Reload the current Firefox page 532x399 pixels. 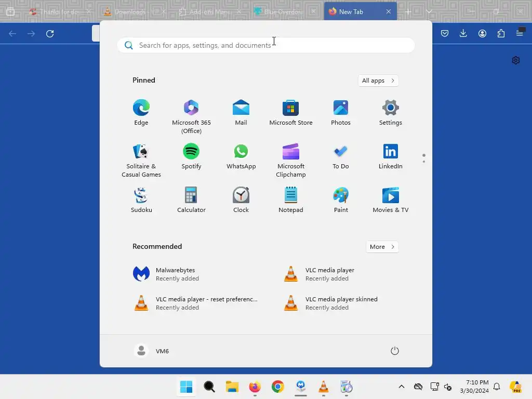tap(50, 34)
